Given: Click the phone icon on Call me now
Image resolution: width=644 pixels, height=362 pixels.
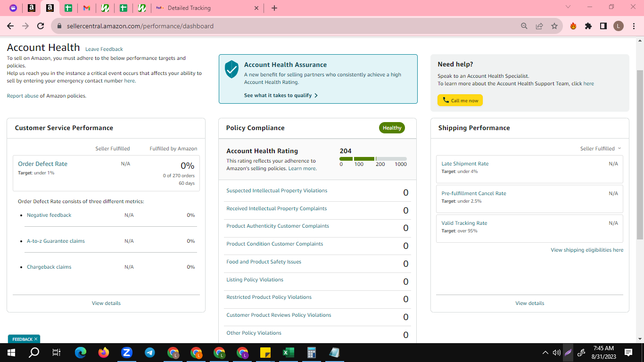Looking at the screenshot, I should click(446, 100).
